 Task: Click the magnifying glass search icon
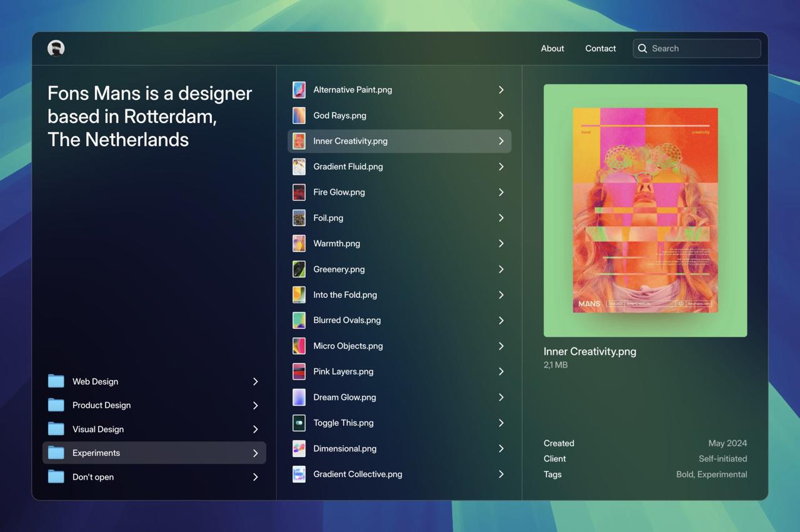click(x=642, y=48)
